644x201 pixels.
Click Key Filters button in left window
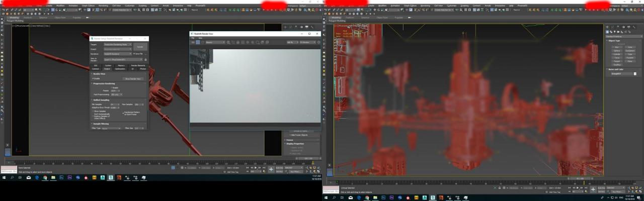(x=296, y=172)
